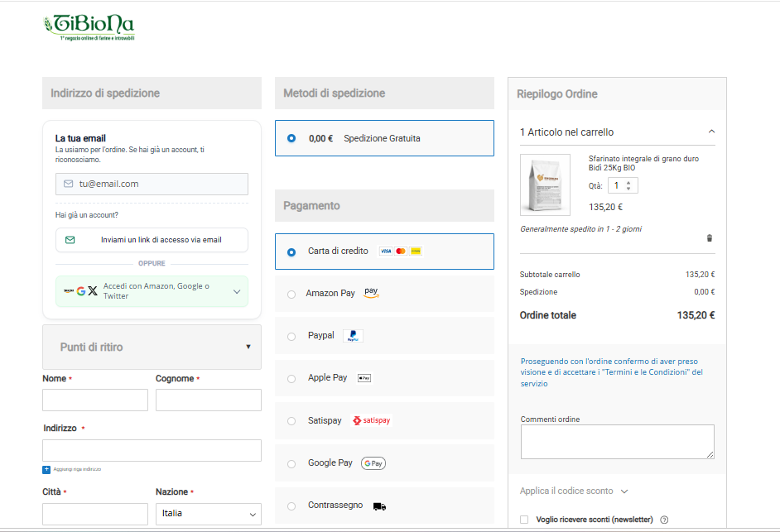Screen dimensions: 780x532
Task: Collapse the 1 Articolo nel carrello section
Action: (x=618, y=132)
